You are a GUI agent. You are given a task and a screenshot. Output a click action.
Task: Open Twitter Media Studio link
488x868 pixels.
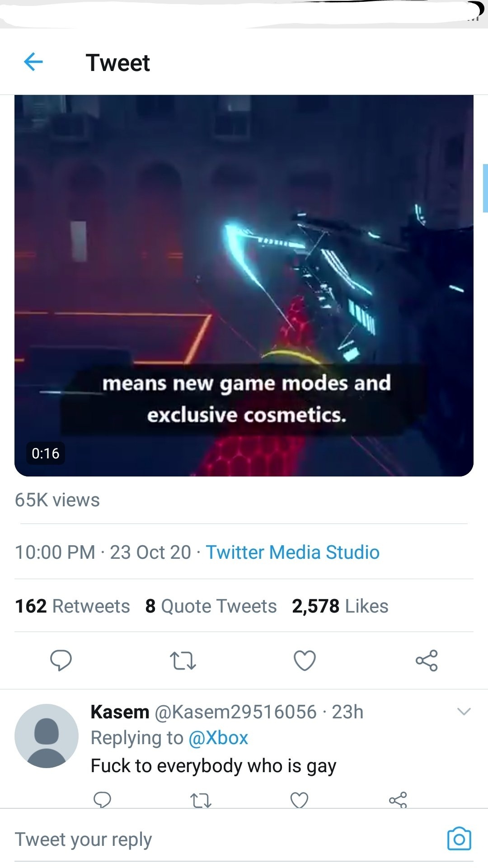(292, 552)
